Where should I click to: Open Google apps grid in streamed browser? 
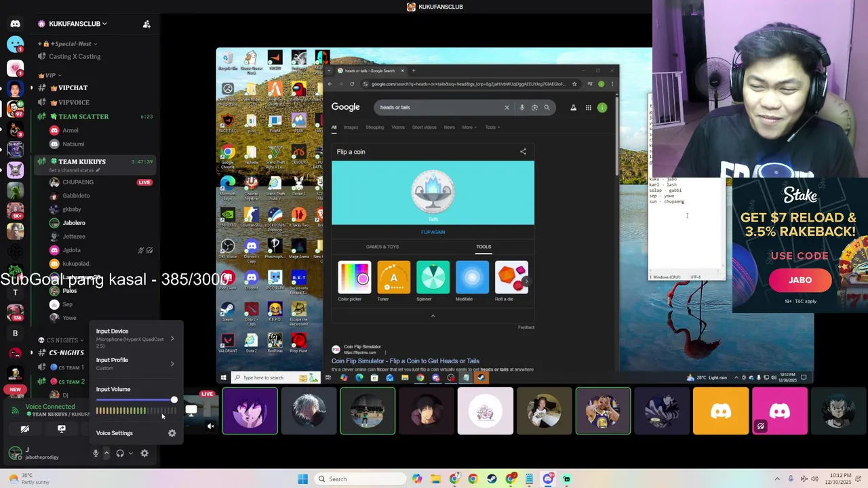[589, 107]
